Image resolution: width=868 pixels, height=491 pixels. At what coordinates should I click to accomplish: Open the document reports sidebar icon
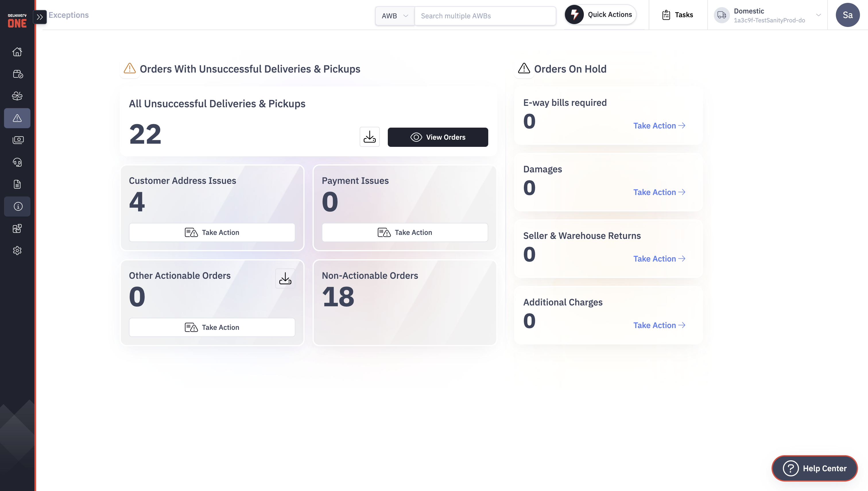point(17,184)
